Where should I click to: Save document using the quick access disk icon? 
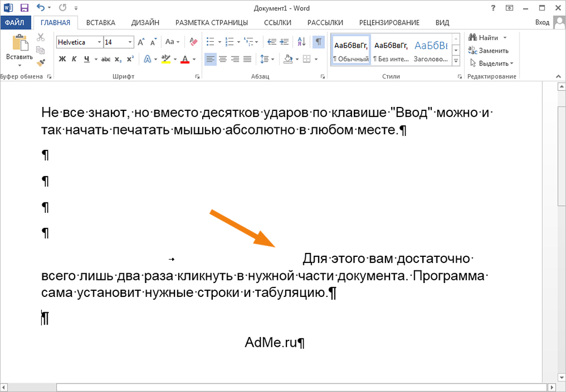pyautogui.click(x=24, y=8)
